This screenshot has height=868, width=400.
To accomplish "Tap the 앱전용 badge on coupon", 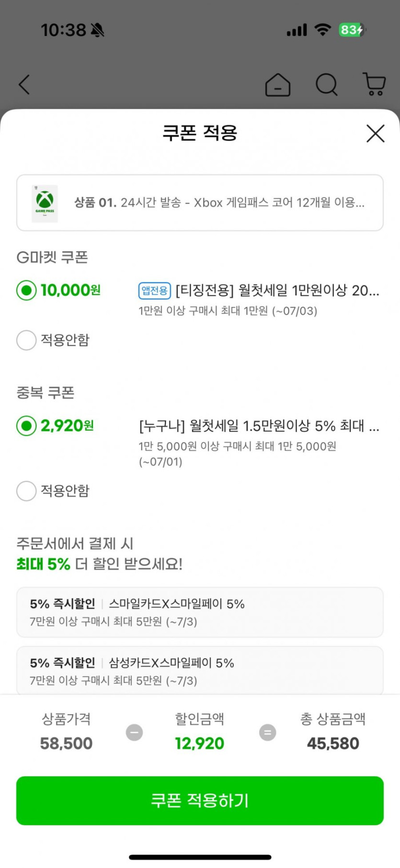I will pyautogui.click(x=154, y=291).
